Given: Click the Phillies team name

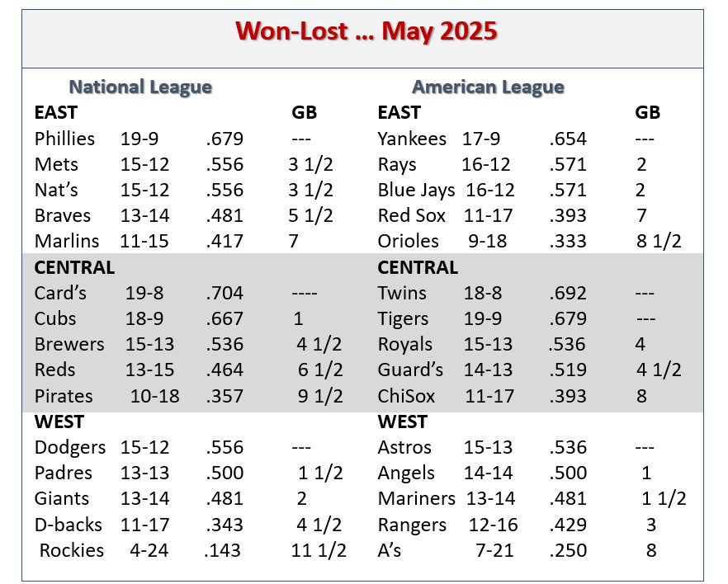Looking at the screenshot, I should pyautogui.click(x=64, y=139).
